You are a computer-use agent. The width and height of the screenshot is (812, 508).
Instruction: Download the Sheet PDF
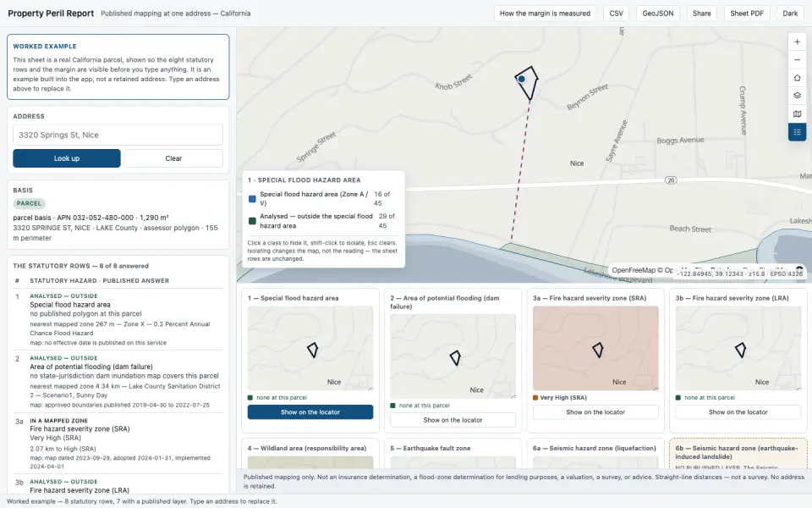(747, 14)
